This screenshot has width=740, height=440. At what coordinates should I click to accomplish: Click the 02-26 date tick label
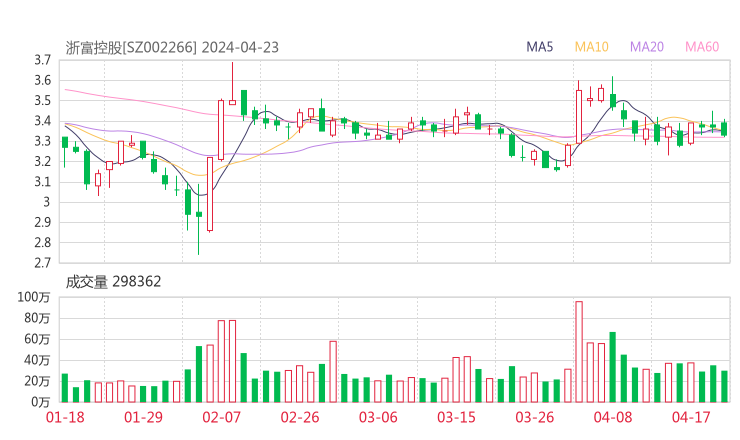pyautogui.click(x=299, y=417)
